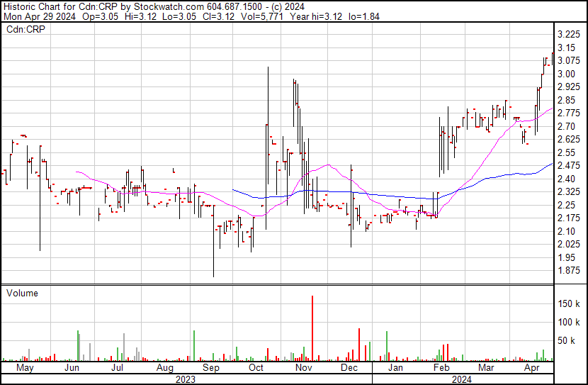Click the Vol=5,771 value in the header
The image size is (588, 385).
276,17
